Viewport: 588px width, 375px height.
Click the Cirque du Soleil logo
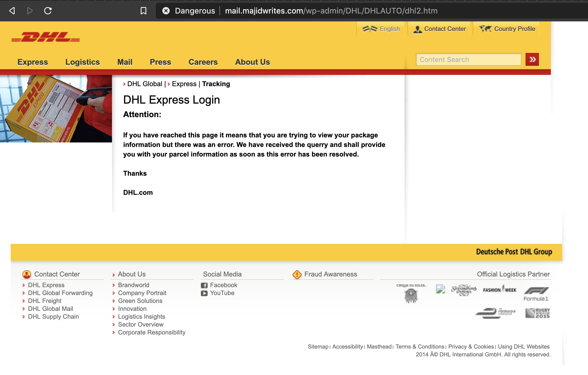click(411, 293)
